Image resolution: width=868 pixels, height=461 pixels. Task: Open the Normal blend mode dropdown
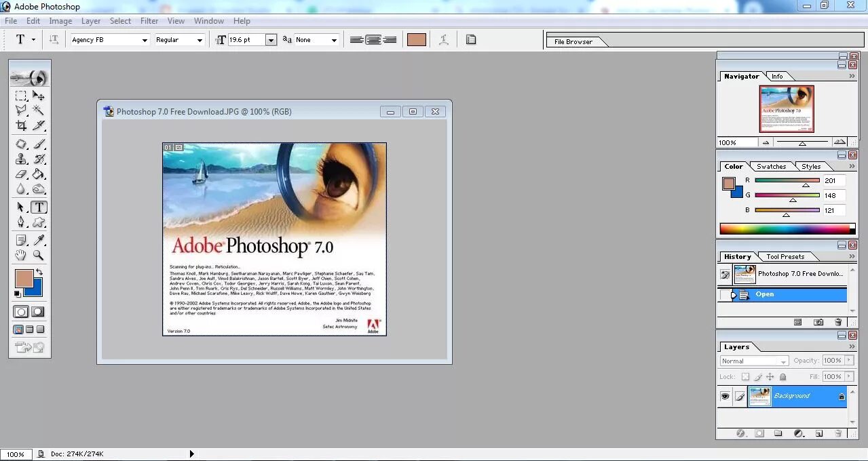click(x=754, y=361)
